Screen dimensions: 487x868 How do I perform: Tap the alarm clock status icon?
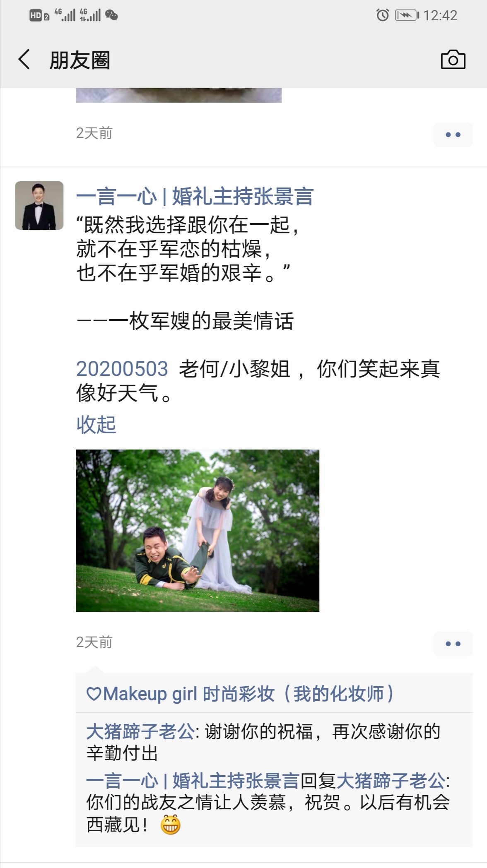383,16
